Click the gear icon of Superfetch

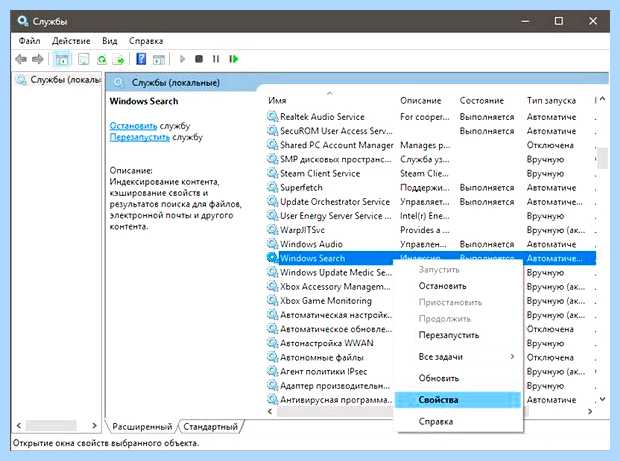coord(272,187)
